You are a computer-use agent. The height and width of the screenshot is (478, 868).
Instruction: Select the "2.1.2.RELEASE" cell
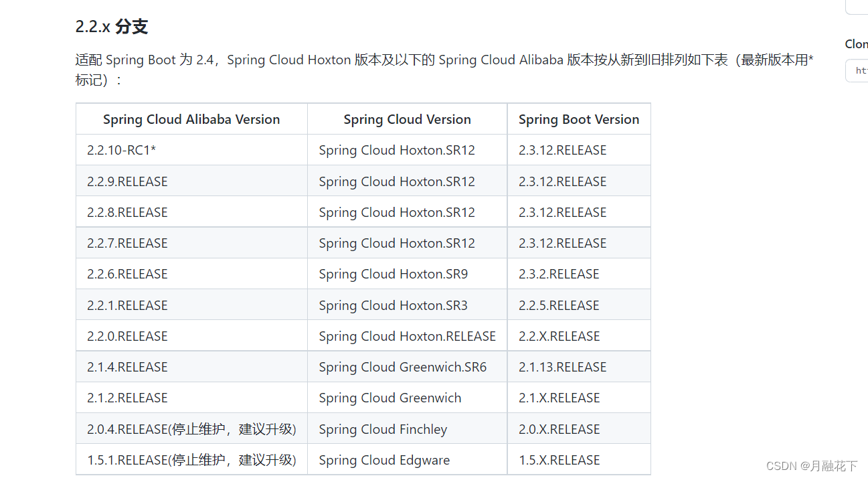[191, 398]
